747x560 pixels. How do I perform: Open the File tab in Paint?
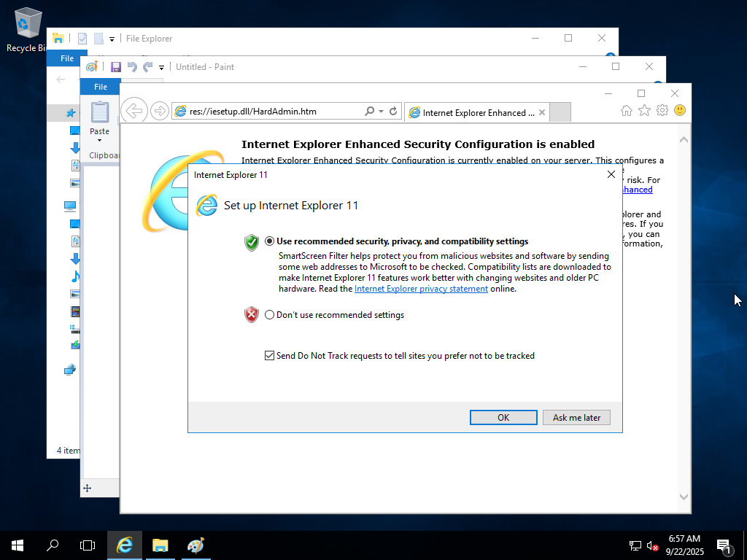101,87
